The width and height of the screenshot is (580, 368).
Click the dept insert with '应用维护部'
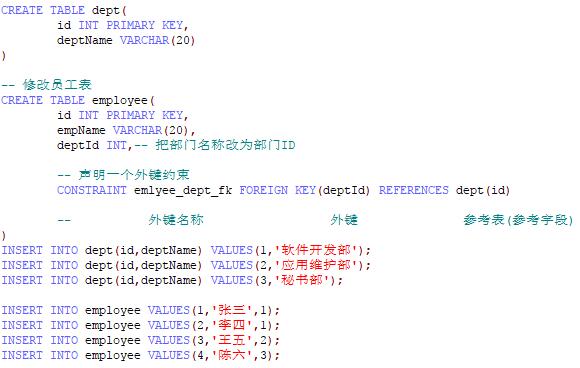[186, 265]
